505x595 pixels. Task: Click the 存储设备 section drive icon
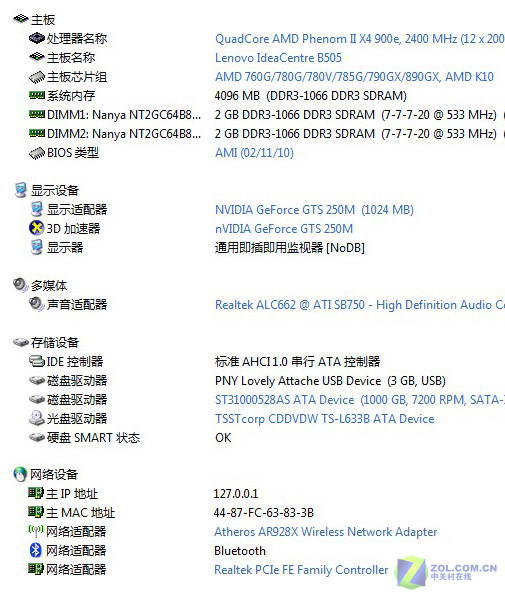pos(21,342)
